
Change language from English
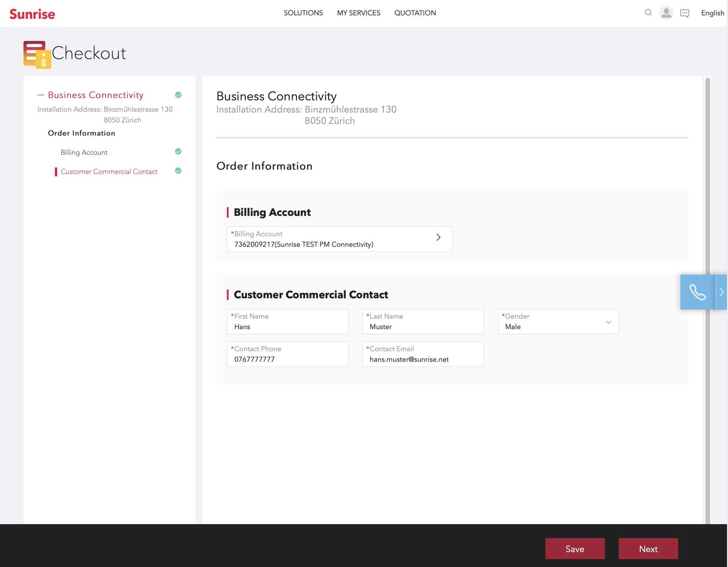[712, 13]
